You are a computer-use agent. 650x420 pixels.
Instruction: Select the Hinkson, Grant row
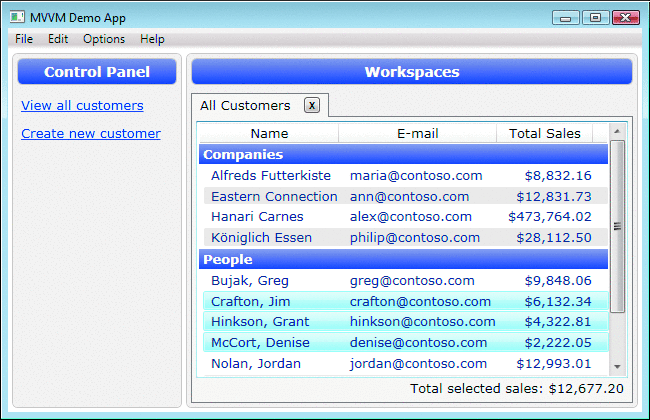tap(405, 322)
